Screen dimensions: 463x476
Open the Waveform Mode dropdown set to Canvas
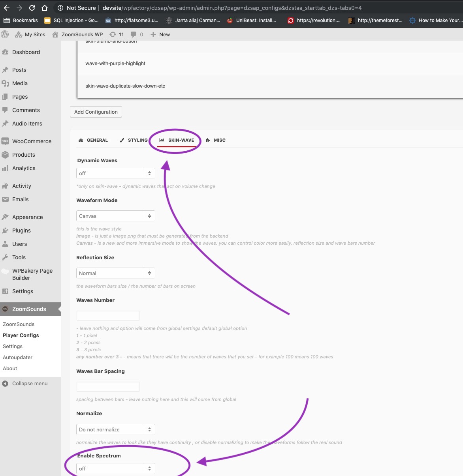click(115, 216)
